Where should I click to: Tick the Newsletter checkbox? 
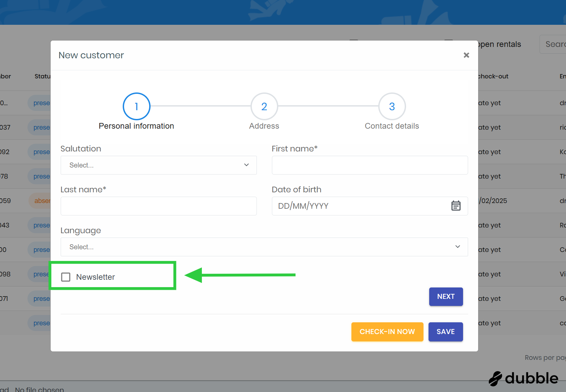point(66,277)
